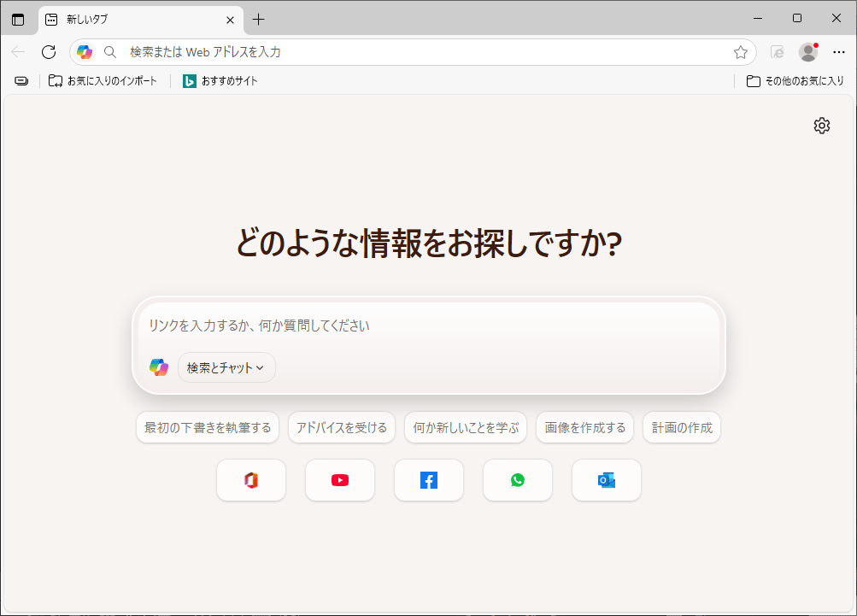Open the Facebook quick link tile
The image size is (857, 616).
pyautogui.click(x=429, y=480)
